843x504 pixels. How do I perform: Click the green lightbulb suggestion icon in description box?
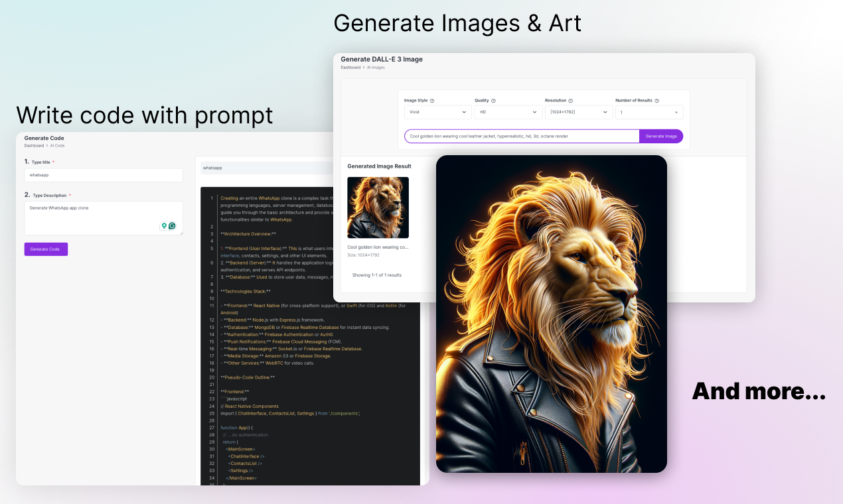coord(164,226)
